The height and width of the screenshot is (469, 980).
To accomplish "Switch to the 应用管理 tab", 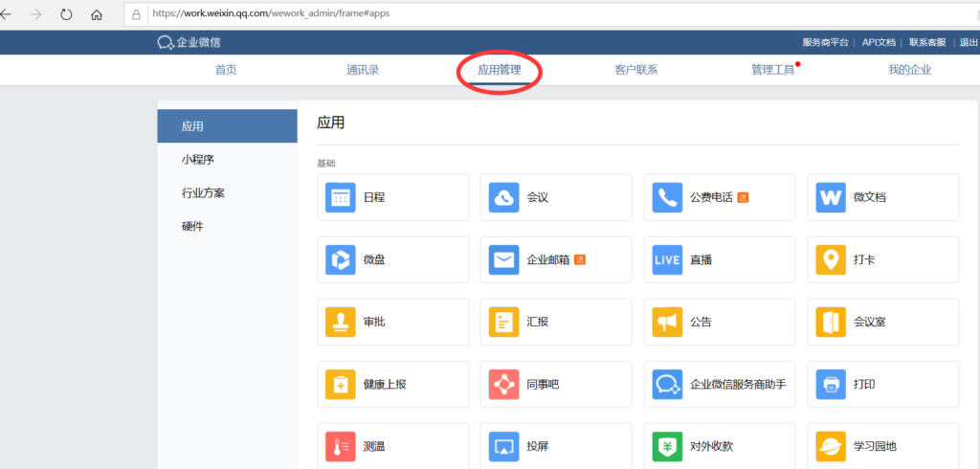I will point(500,70).
